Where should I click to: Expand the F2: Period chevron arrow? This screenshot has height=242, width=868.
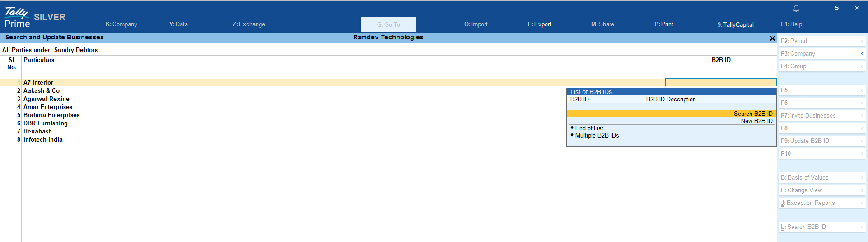coord(862,41)
